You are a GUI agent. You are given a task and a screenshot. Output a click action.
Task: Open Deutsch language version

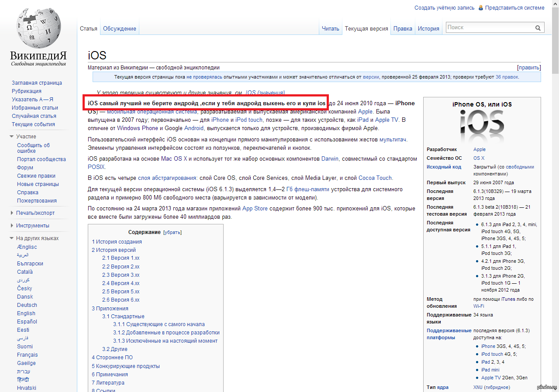pyautogui.click(x=27, y=305)
